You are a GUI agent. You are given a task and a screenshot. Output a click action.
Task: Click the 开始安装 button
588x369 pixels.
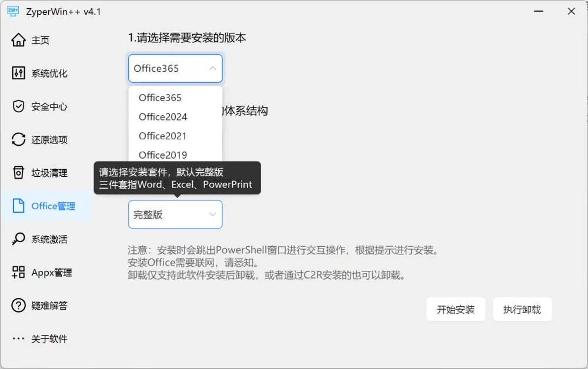click(x=456, y=310)
